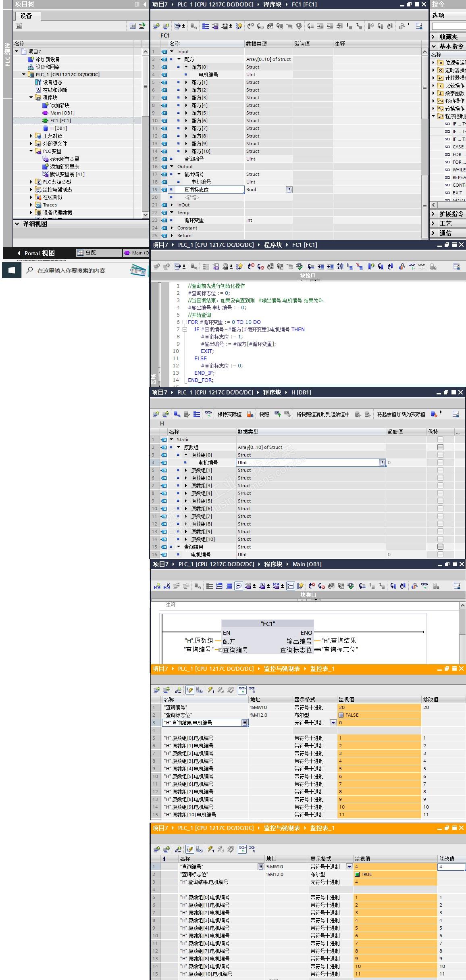
Task: Expand the 工艺对象 folder in project tree
Action: (31, 136)
